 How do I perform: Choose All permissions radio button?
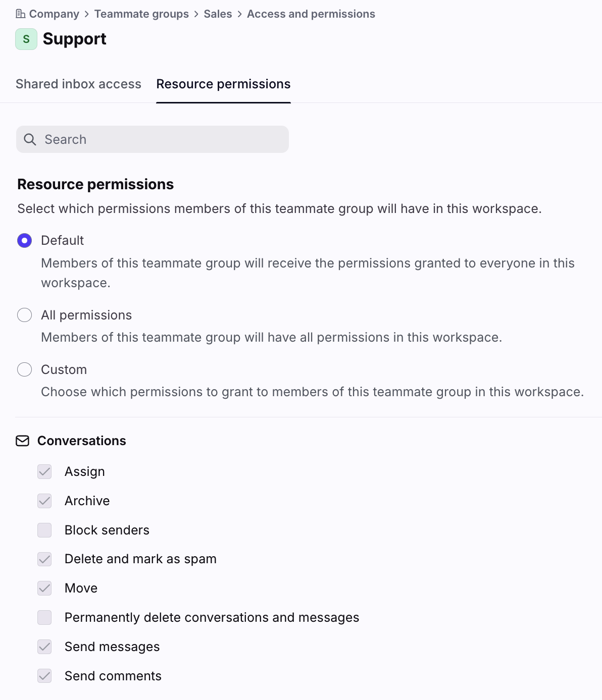click(25, 315)
